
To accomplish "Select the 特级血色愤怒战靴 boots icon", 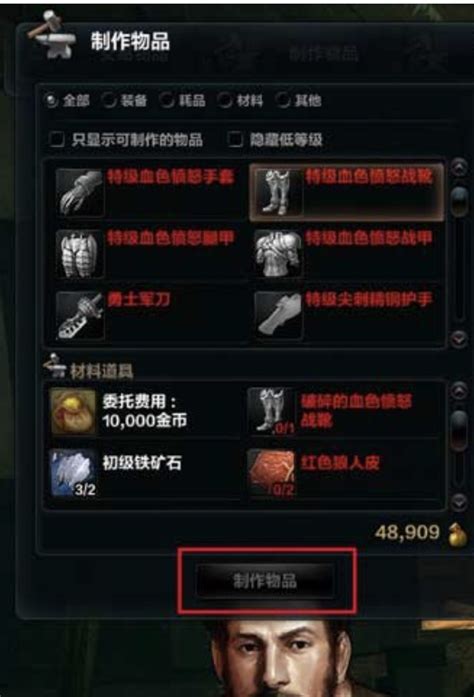I will 278,193.
